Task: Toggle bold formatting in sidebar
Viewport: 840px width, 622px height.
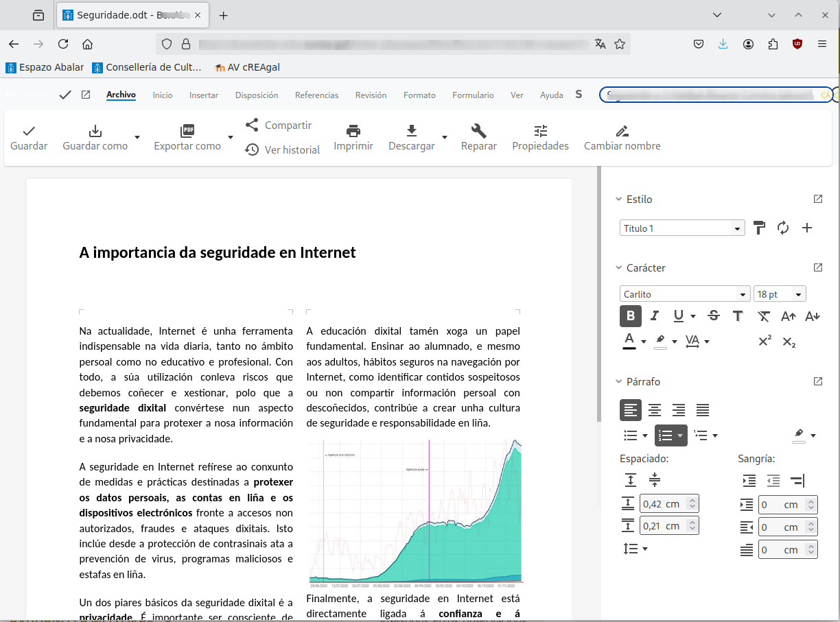Action: coord(631,316)
